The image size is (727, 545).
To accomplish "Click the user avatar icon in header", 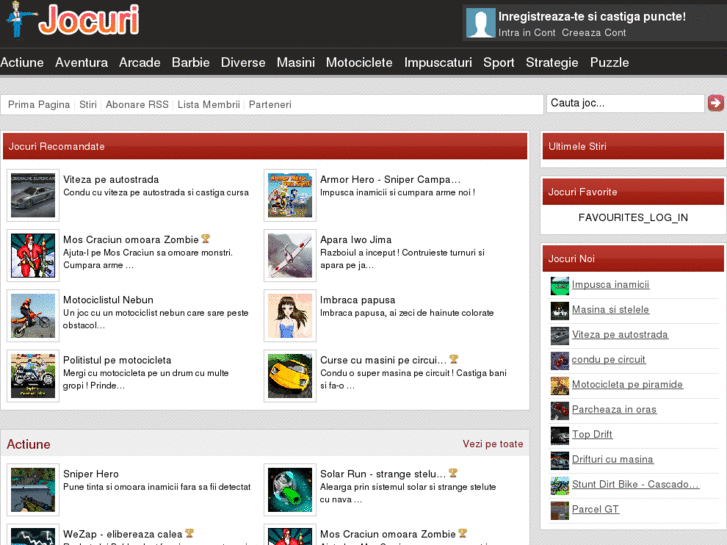I will coord(480,22).
